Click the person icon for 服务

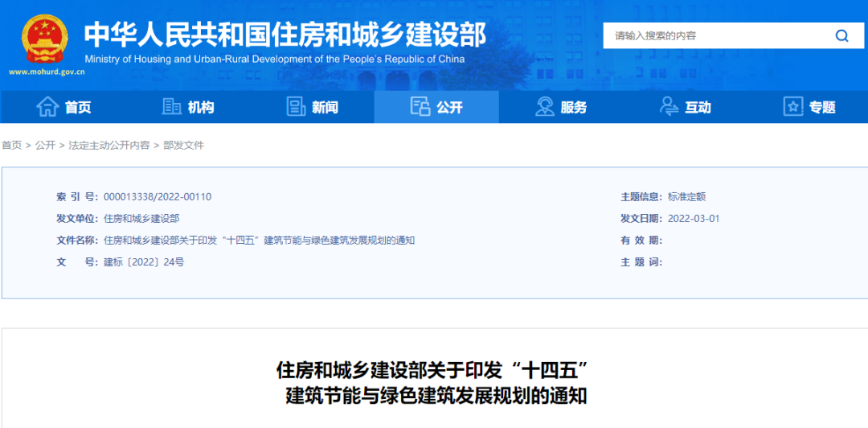point(545,106)
